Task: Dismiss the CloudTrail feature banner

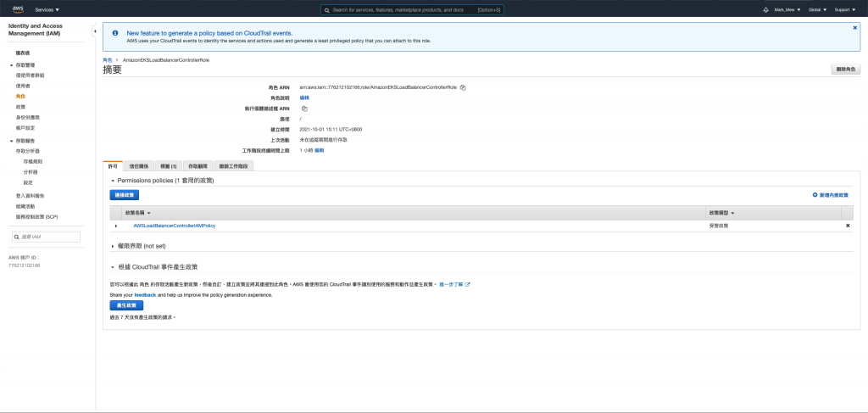Action: [x=854, y=28]
